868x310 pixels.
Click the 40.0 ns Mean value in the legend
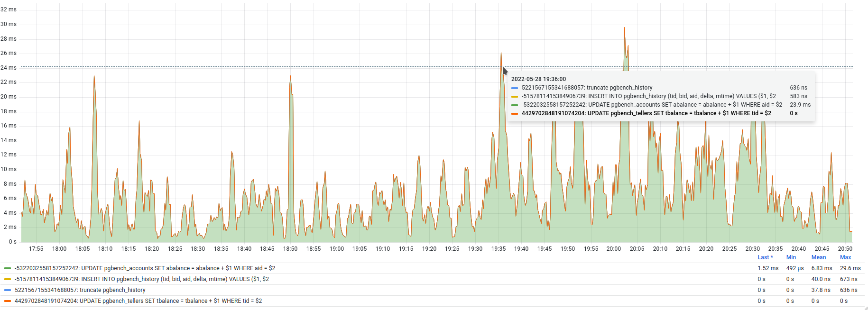point(821,279)
